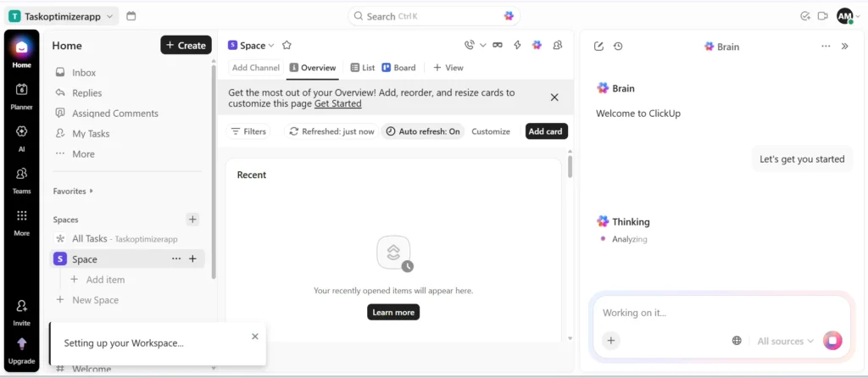868x378 pixels.
Task: Click the plus attachment icon in Brain input
Action: [x=611, y=341]
